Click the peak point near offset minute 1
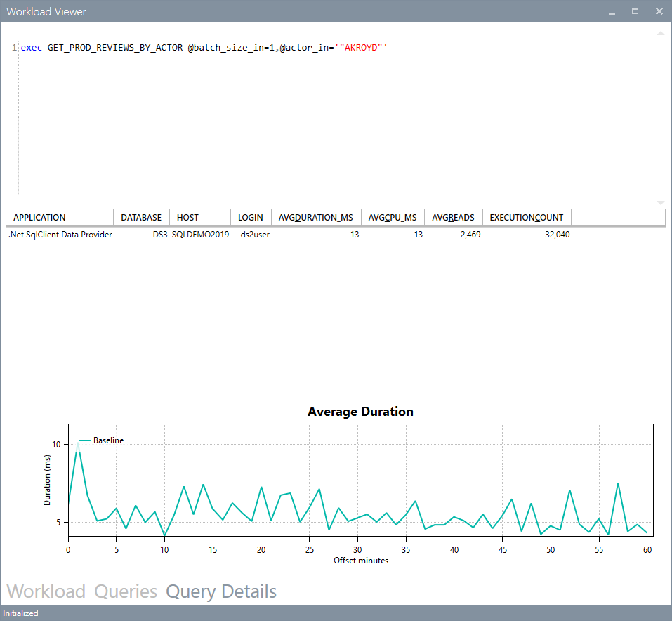The image size is (672, 621). 78,443
